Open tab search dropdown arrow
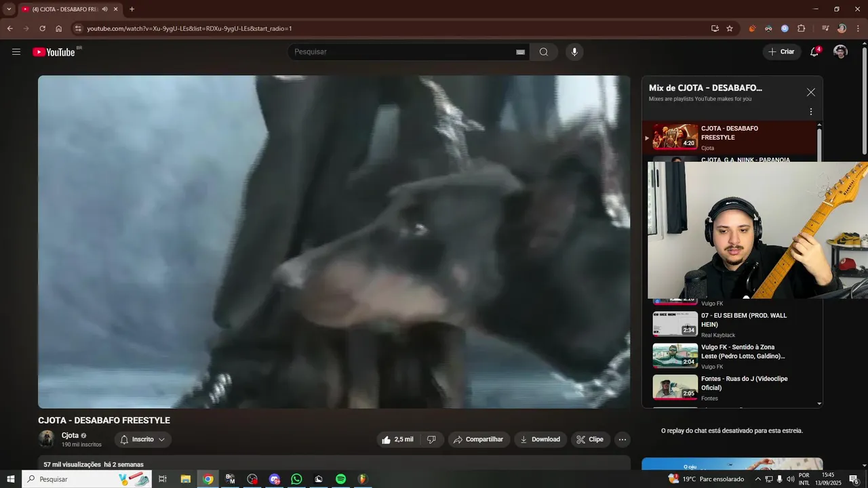This screenshot has height=488, width=868. pyautogui.click(x=9, y=9)
